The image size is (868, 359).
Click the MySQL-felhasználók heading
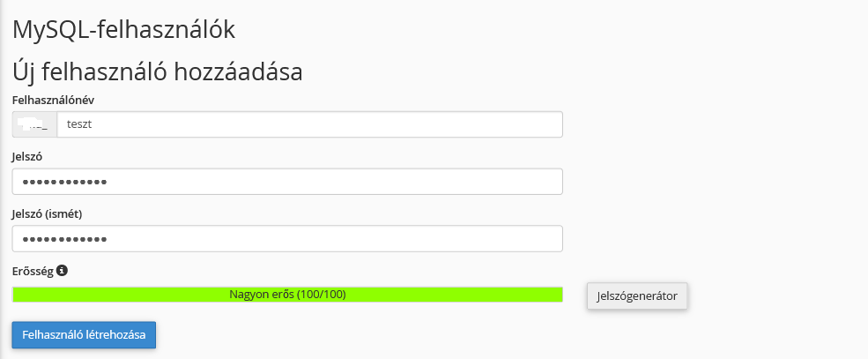point(123,31)
